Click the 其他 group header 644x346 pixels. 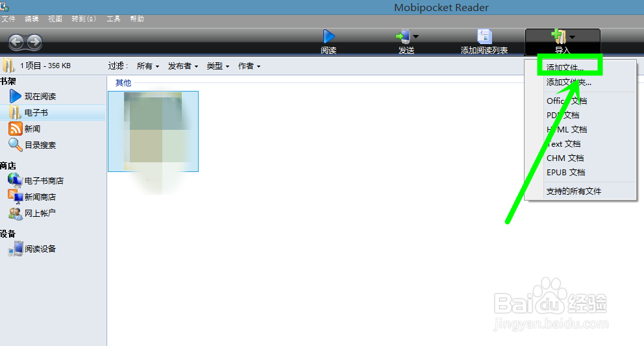(123, 83)
